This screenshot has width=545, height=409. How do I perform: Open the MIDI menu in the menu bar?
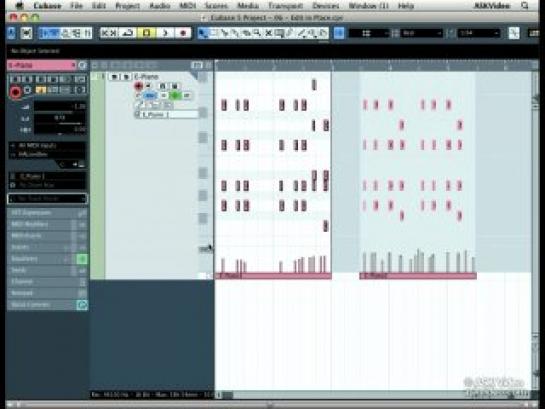188,6
